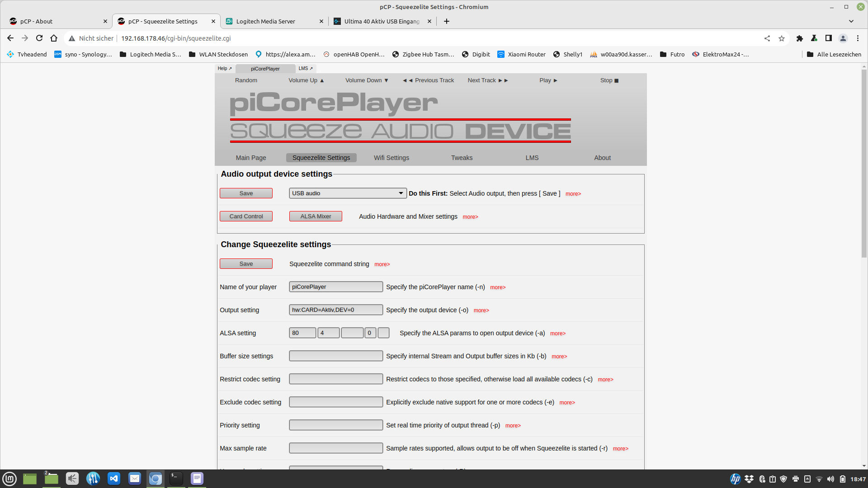Screen dimensions: 868x488
Task: Save the audio output device selection
Action: 246,193
